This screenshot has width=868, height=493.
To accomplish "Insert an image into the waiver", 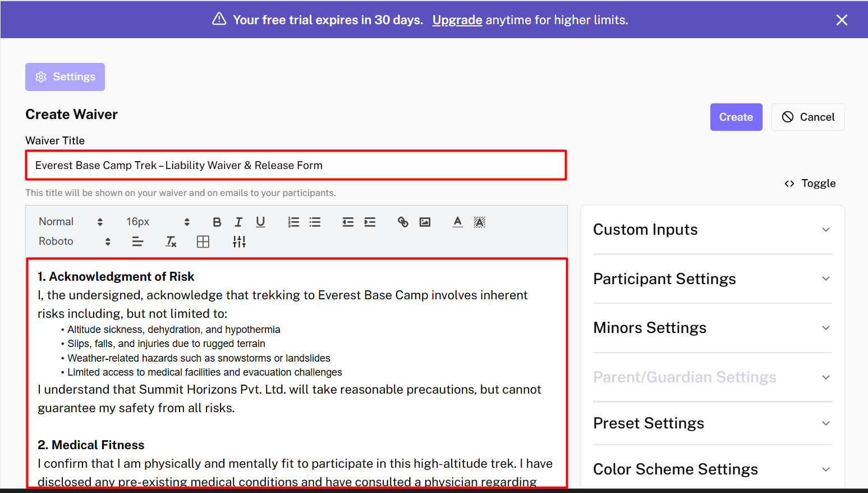I will pos(425,222).
